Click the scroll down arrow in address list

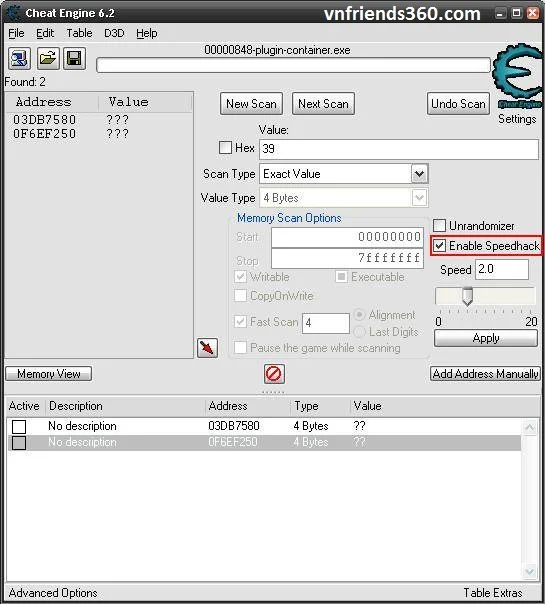[x=530, y=572]
